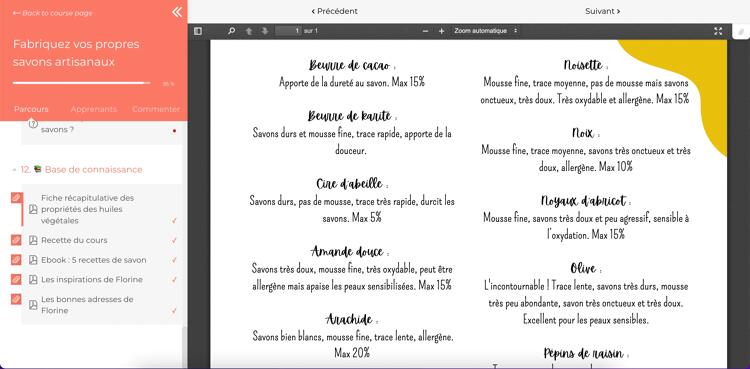Screen dimensions: 750x369
Task: Go to Précédent lesson
Action: tap(334, 11)
